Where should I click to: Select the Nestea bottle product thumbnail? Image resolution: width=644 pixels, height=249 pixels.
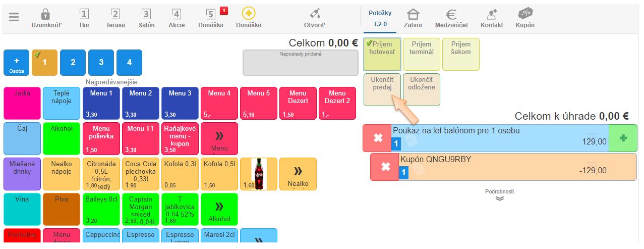[259, 174]
